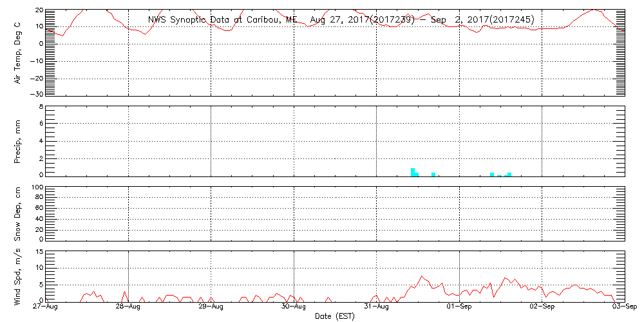Screen dimensions: 644x322
Task: Click the 'Precip, mm' axis label
Action: pyautogui.click(x=17, y=140)
